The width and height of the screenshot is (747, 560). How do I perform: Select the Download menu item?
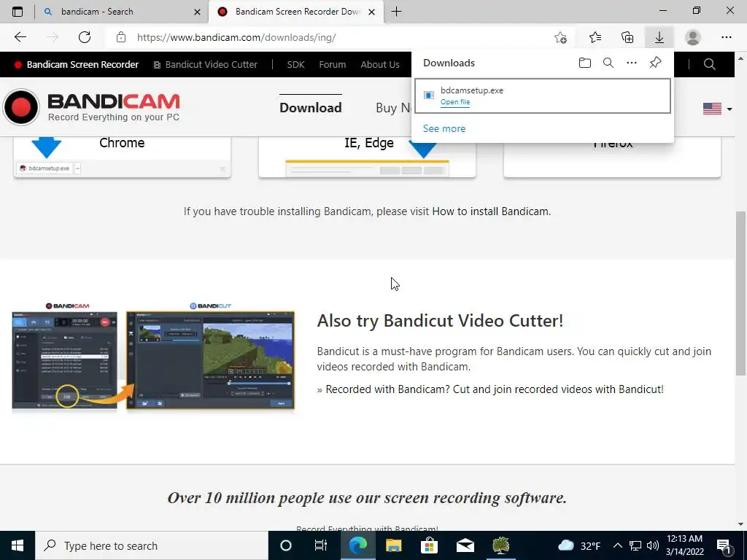click(310, 108)
